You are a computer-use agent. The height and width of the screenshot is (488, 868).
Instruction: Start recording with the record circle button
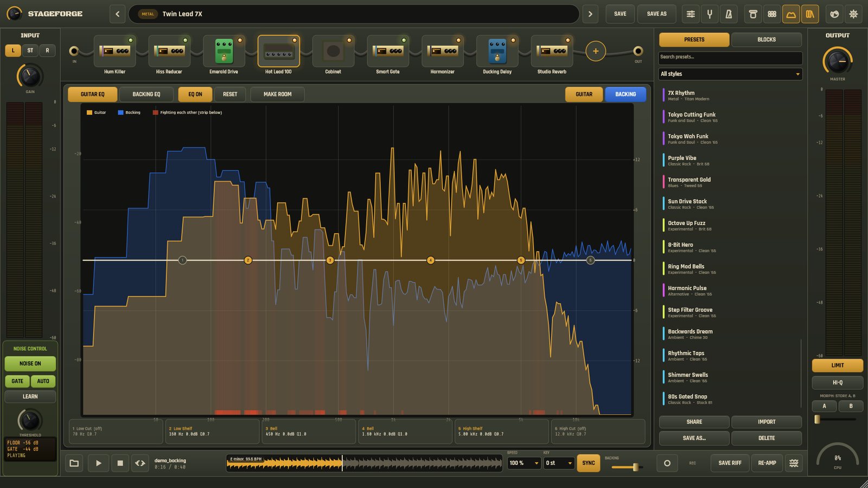tap(667, 463)
